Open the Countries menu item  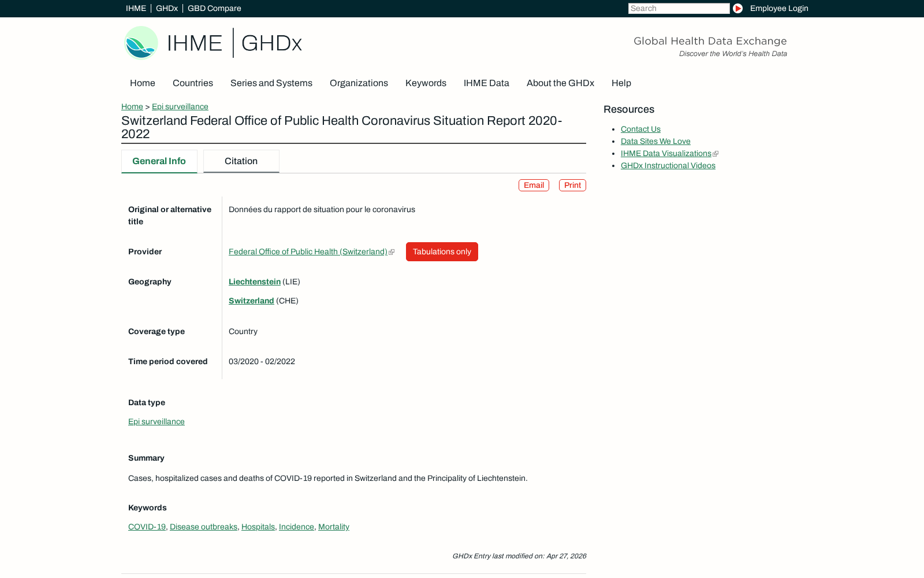(x=193, y=83)
